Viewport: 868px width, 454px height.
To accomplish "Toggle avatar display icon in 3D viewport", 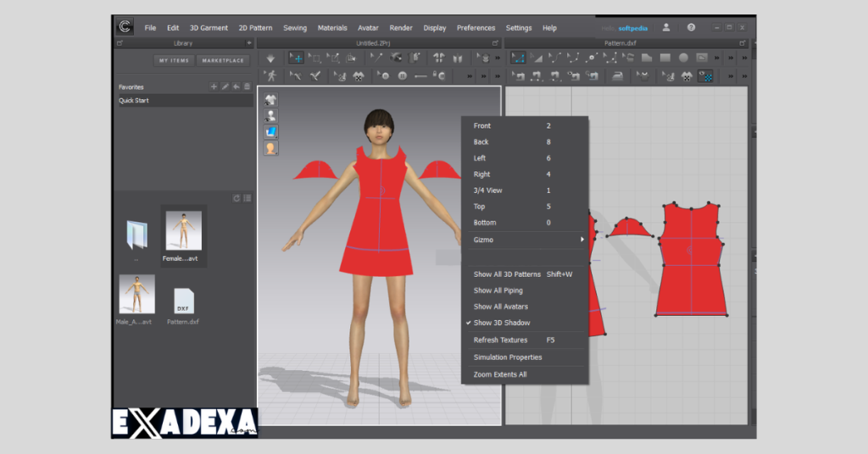I will (x=271, y=116).
